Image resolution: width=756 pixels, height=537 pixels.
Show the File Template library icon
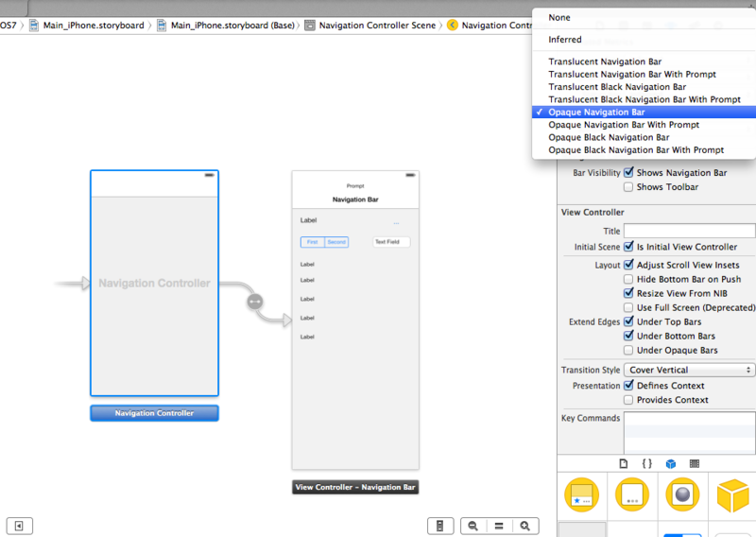(624, 463)
